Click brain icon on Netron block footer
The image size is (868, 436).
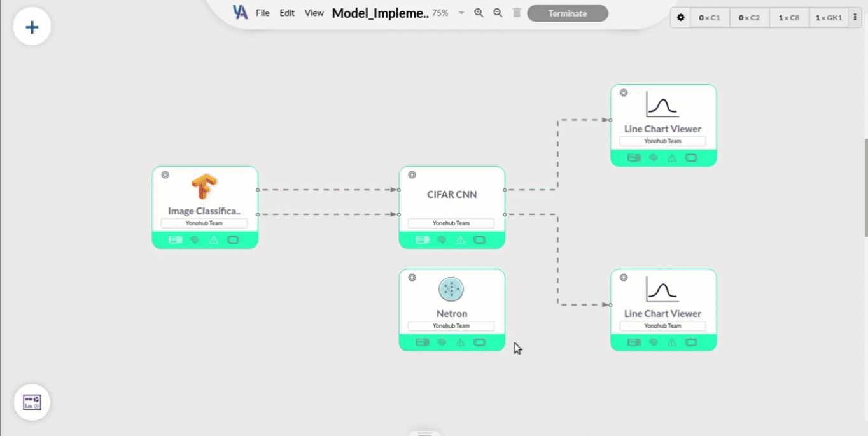pyautogui.click(x=442, y=342)
